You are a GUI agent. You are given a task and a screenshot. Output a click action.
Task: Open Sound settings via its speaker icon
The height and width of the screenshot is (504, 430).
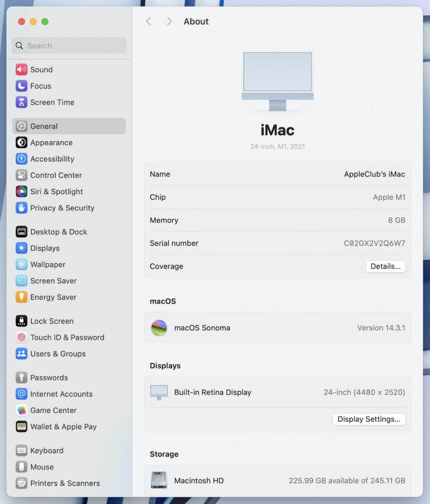[21, 69]
